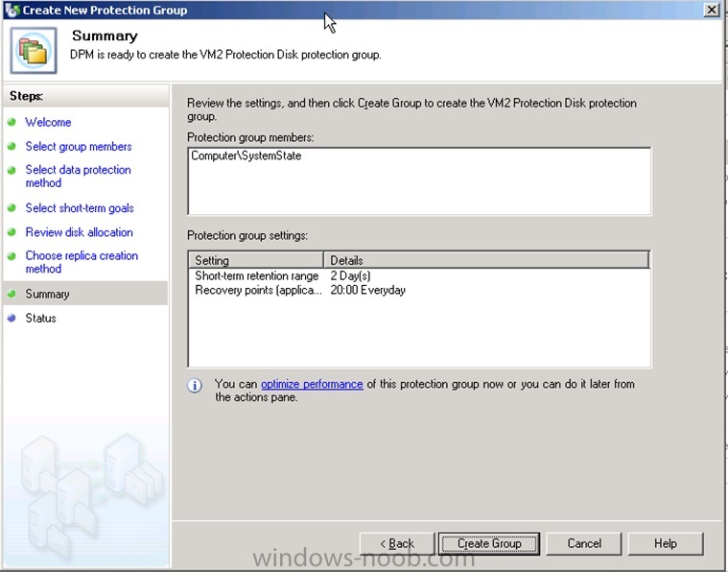Open Select data protection method step

click(78, 176)
